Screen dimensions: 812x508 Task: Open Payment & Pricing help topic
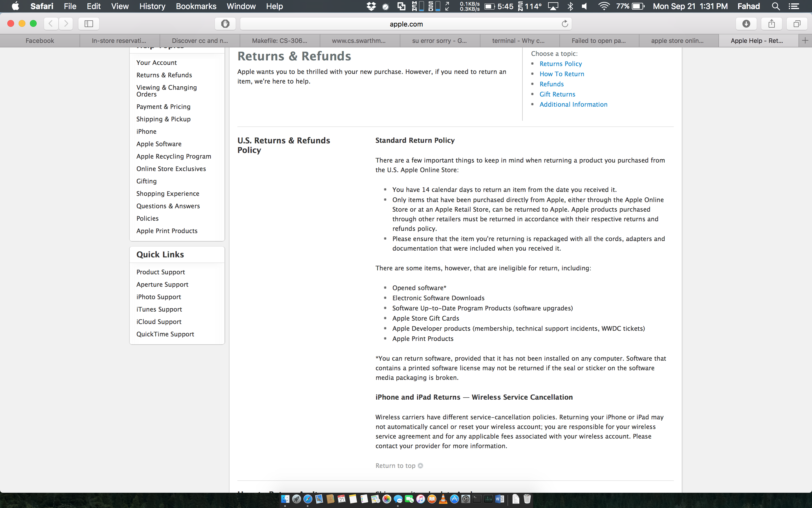164,106
